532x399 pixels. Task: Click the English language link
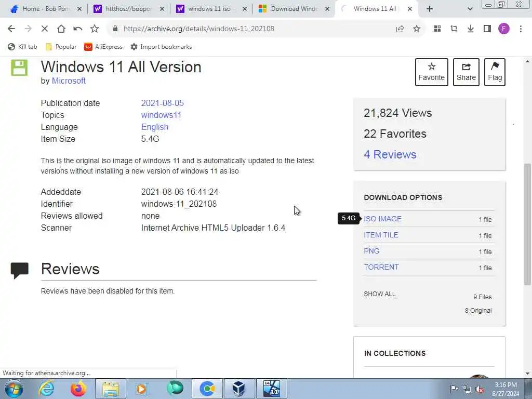[x=155, y=127]
